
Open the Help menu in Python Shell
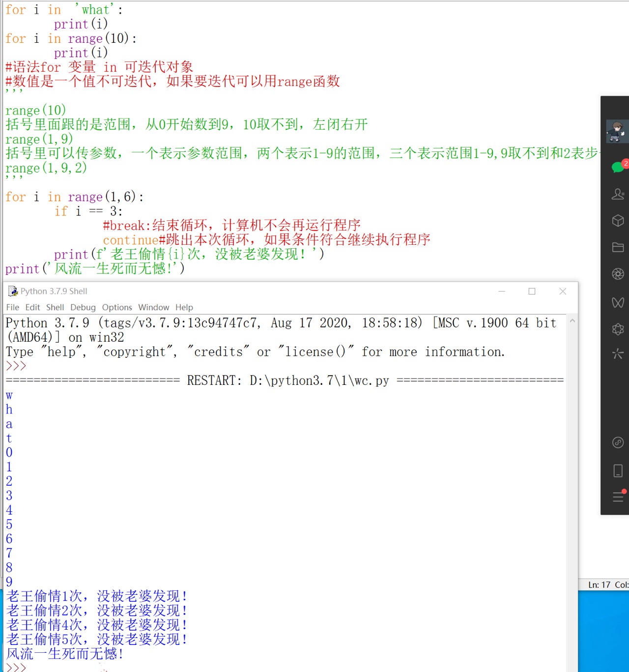pos(184,307)
